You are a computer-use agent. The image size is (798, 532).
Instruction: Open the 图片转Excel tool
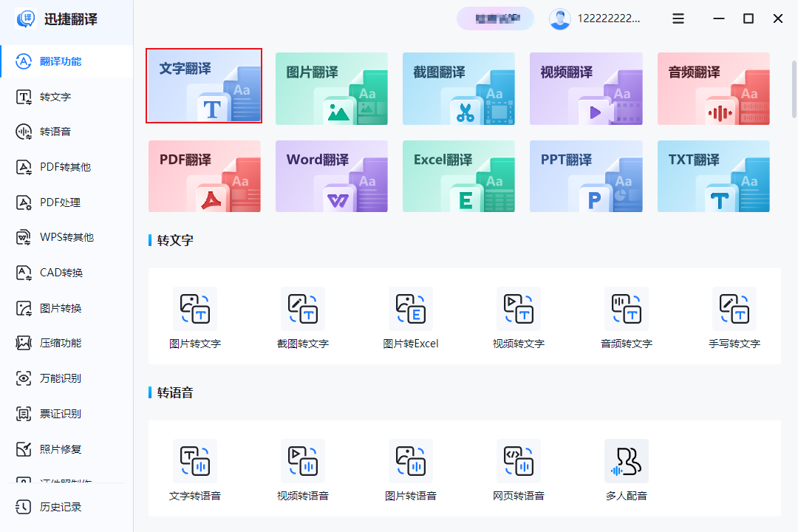tap(410, 316)
